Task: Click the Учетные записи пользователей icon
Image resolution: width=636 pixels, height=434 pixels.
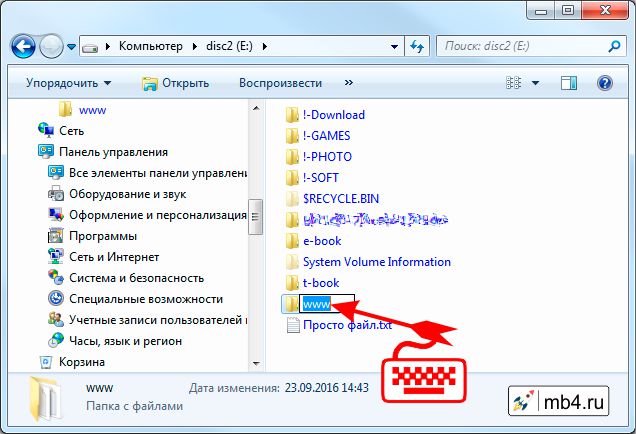Action: 56,320
